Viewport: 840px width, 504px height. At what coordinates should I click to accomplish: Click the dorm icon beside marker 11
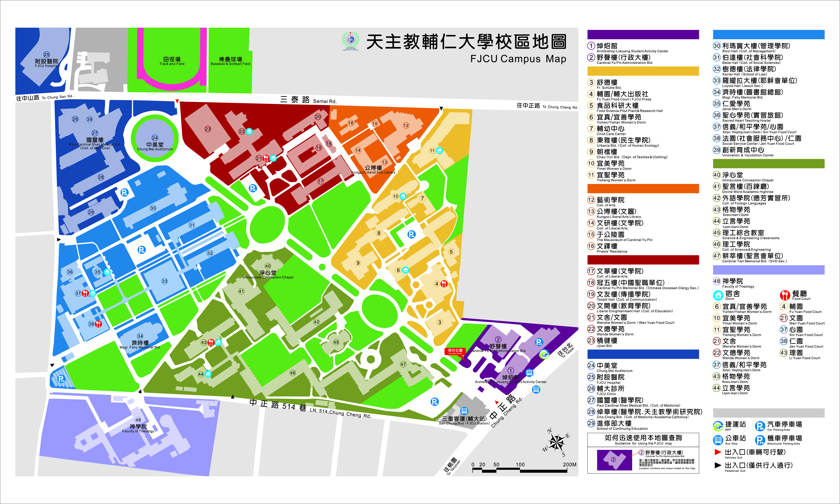(439, 151)
